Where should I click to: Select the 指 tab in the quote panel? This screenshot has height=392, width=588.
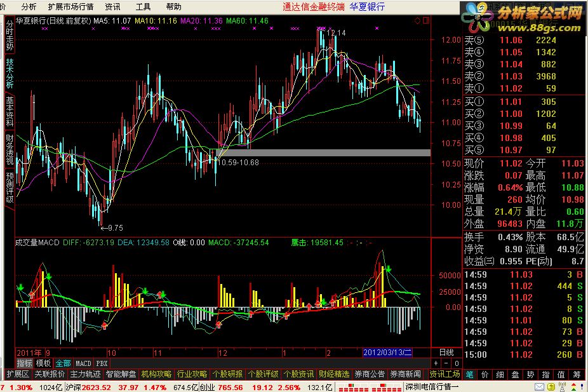pos(545,374)
